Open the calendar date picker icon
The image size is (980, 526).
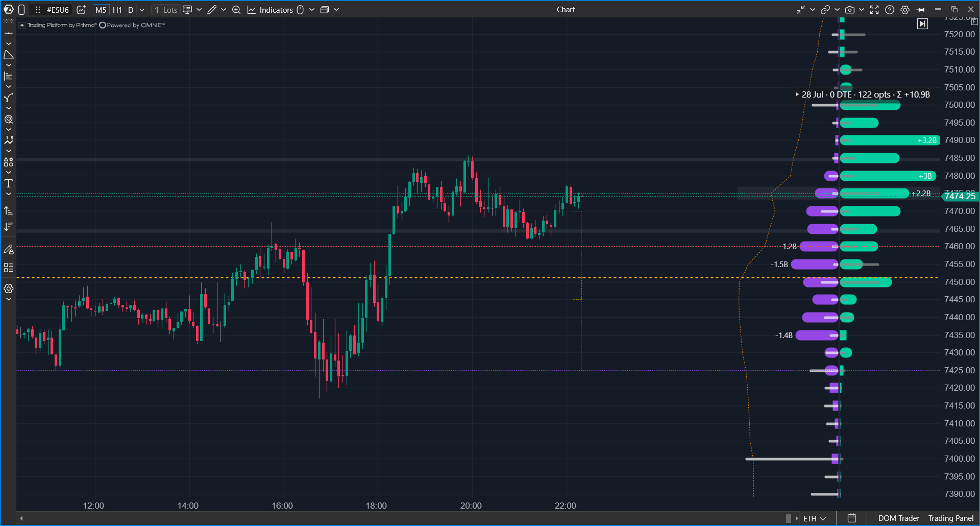[852, 518]
